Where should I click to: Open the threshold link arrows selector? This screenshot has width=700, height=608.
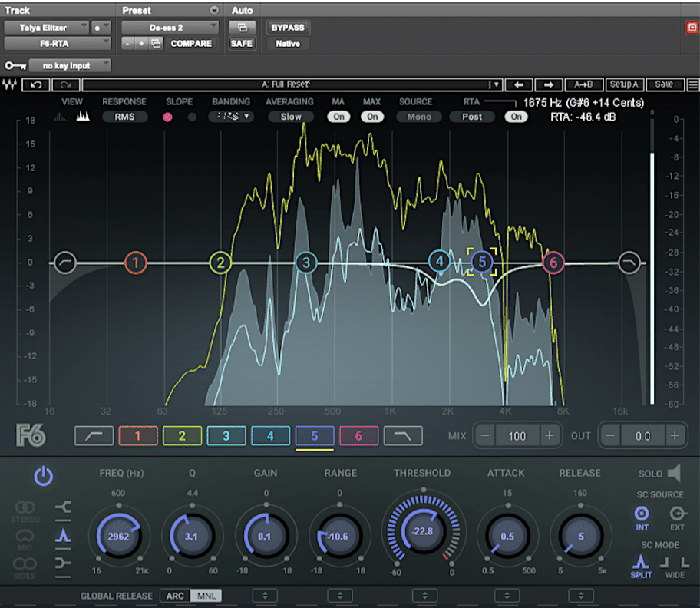coord(424,596)
